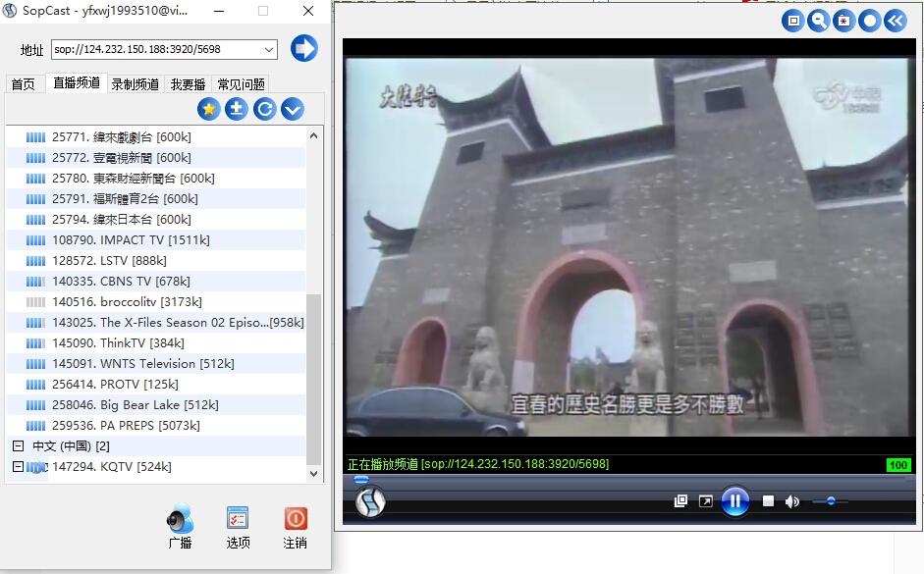Click the double-left-arrow collapse icon
This screenshot has width=924, height=574.
pyautogui.click(x=896, y=22)
